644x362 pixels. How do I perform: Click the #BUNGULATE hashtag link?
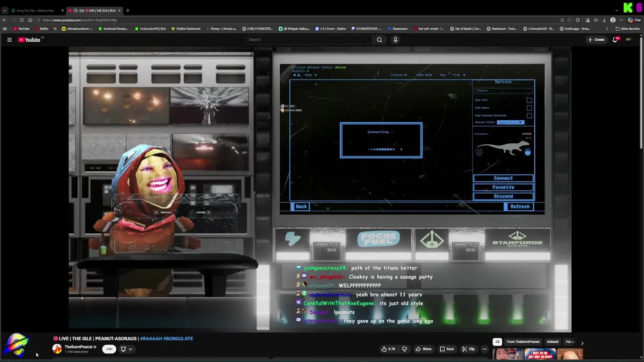[x=178, y=338]
